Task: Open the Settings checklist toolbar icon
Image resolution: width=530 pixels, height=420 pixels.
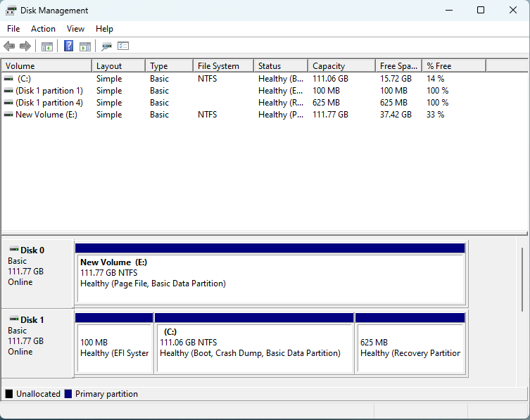Action: click(123, 46)
